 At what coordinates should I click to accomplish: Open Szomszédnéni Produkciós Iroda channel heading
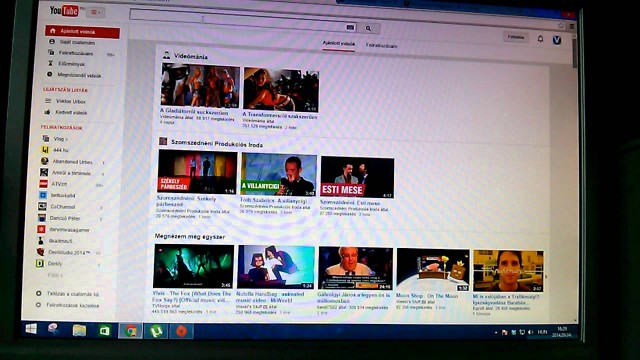(x=217, y=144)
